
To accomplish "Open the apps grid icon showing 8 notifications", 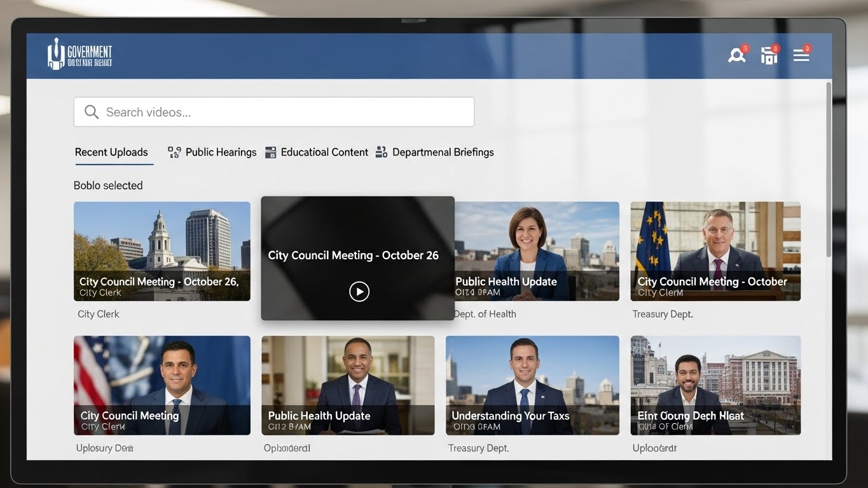I will click(769, 55).
